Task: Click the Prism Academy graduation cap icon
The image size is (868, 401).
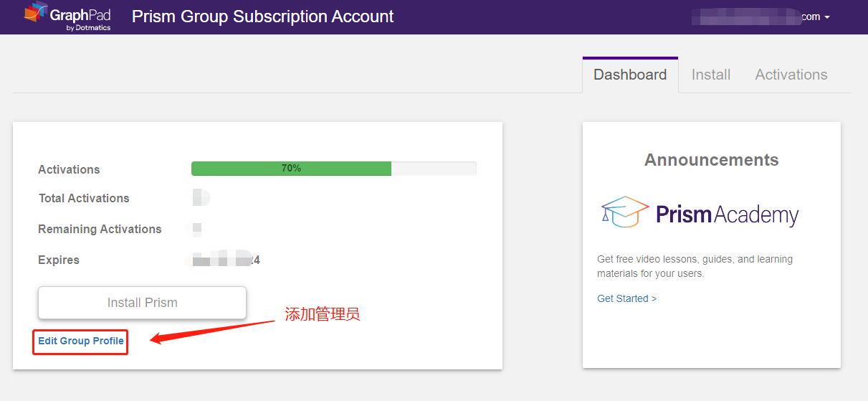Action: pyautogui.click(x=624, y=212)
